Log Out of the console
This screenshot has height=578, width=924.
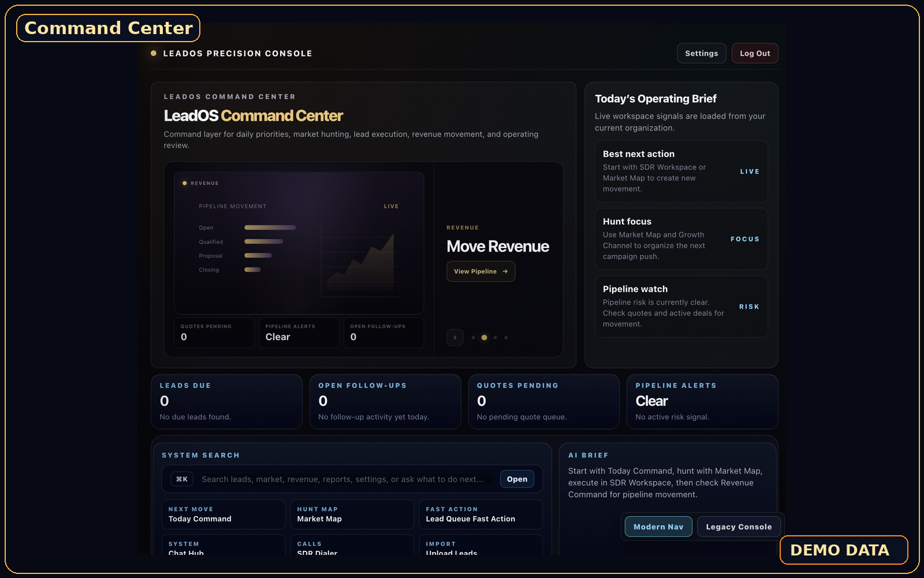[x=755, y=53]
